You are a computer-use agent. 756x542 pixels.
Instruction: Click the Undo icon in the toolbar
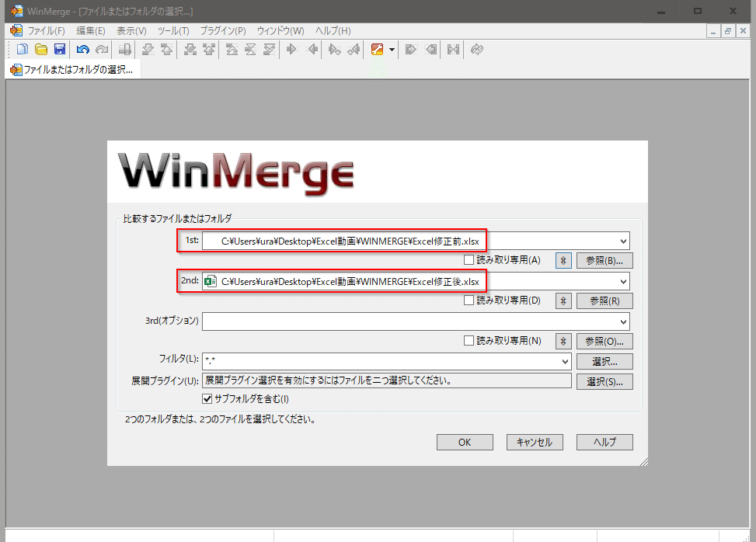[x=82, y=49]
